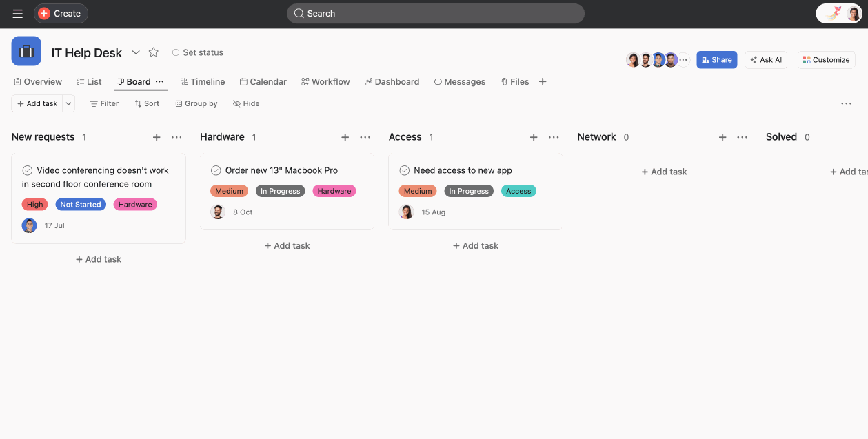
Task: Open the sidebar hamburger menu
Action: point(17,13)
